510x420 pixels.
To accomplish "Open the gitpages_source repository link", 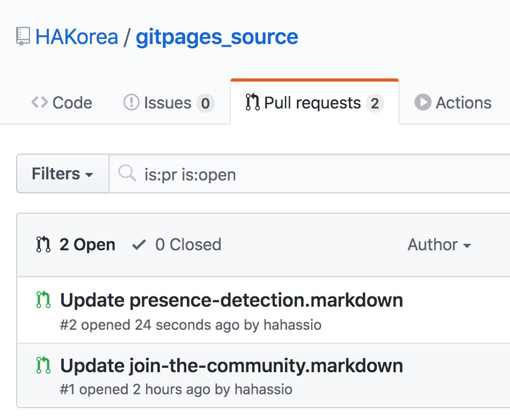I will (x=217, y=38).
